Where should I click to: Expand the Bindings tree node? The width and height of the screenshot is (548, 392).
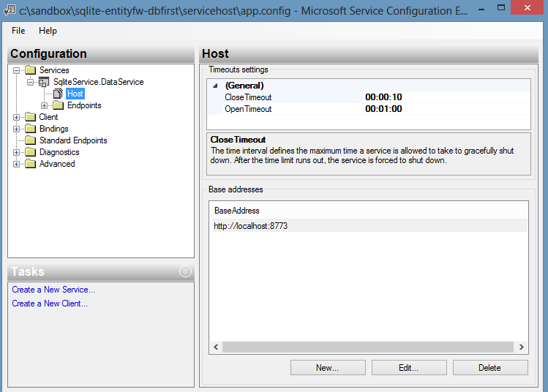[x=16, y=129]
